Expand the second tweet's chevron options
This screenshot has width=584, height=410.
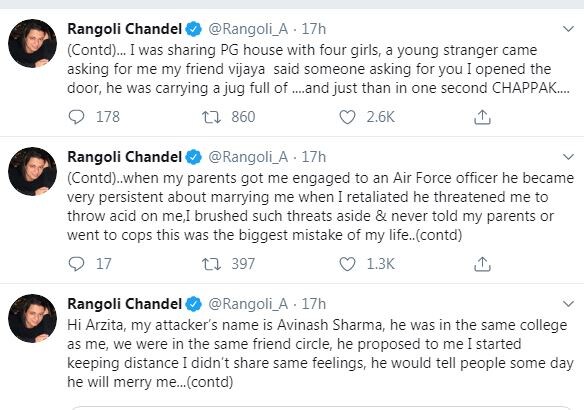pyautogui.click(x=568, y=157)
